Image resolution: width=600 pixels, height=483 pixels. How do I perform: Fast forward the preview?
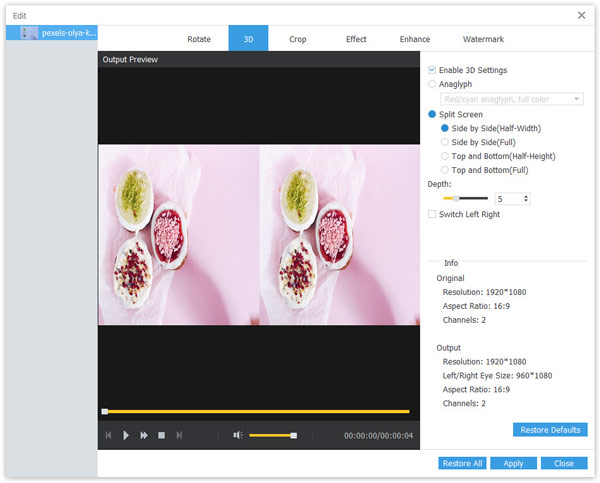[144, 435]
